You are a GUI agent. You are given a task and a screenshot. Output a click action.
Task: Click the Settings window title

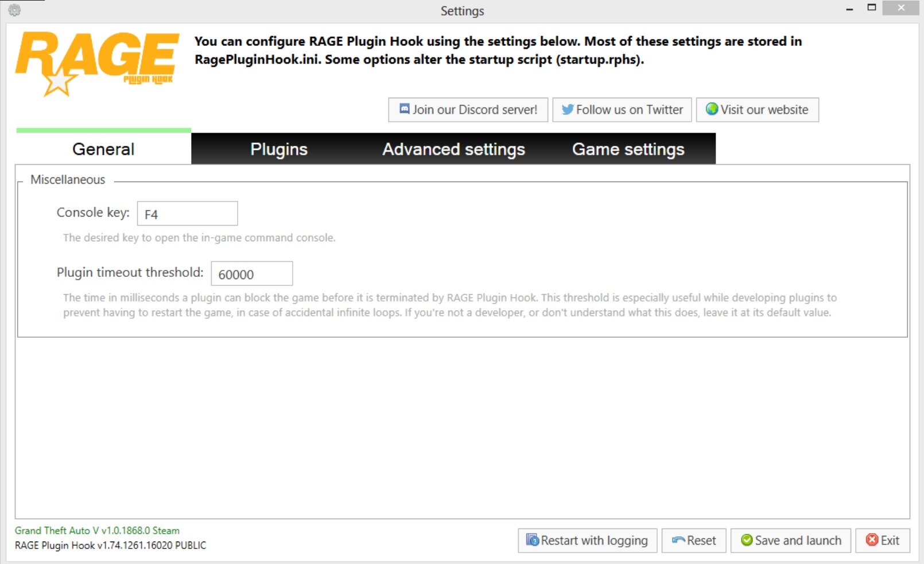click(x=462, y=11)
